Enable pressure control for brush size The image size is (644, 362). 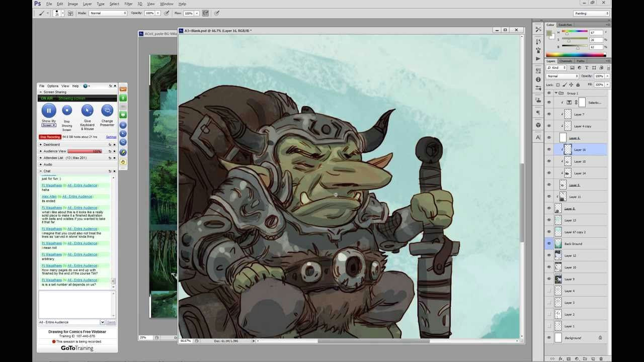coord(217,13)
